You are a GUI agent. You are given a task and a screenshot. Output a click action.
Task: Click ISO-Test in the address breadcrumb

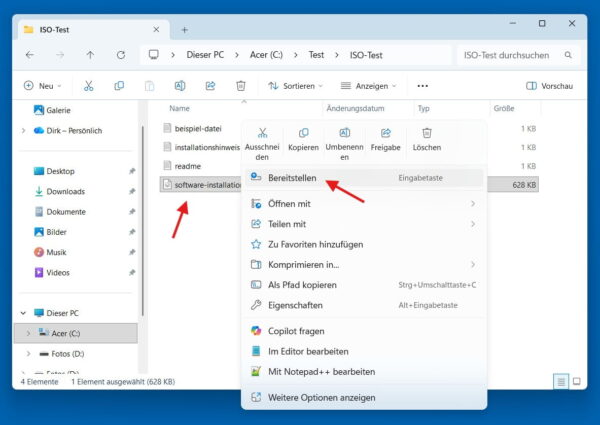point(366,55)
